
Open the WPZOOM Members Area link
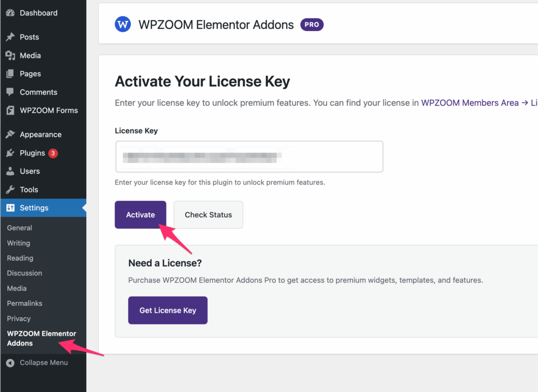tap(470, 103)
